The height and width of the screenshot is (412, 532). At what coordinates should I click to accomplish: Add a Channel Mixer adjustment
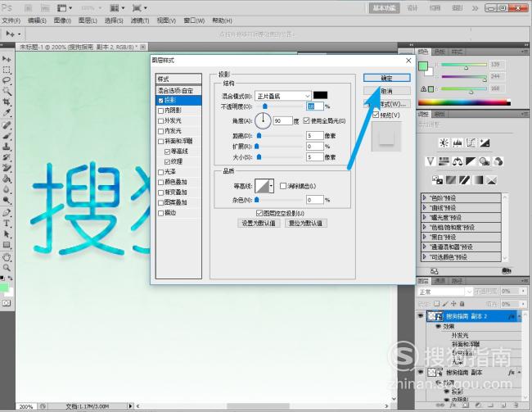coord(498,161)
